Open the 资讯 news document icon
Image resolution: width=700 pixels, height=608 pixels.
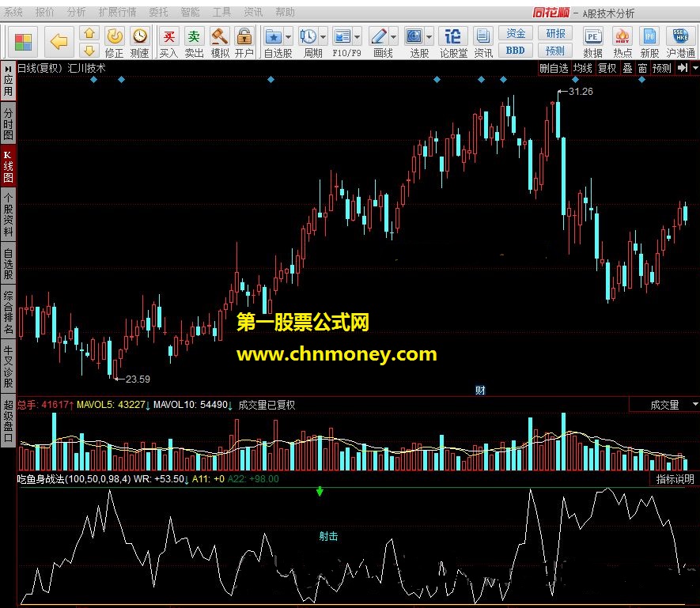click(x=482, y=36)
